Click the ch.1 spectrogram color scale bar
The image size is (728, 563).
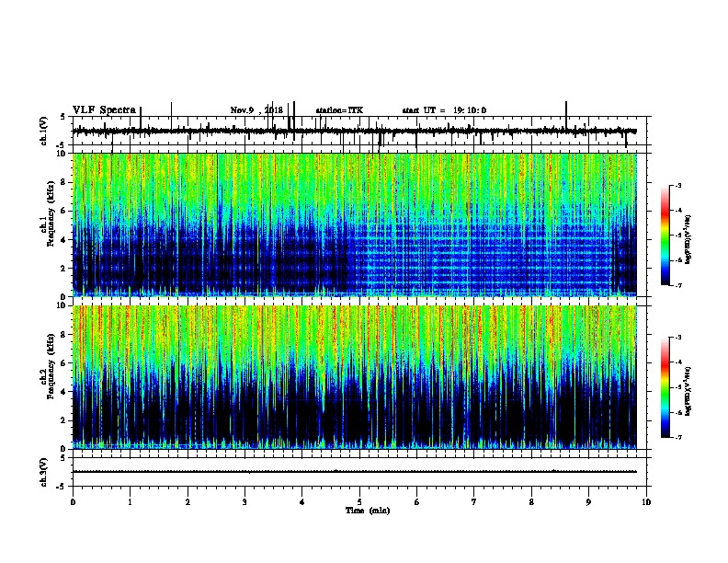(665, 236)
